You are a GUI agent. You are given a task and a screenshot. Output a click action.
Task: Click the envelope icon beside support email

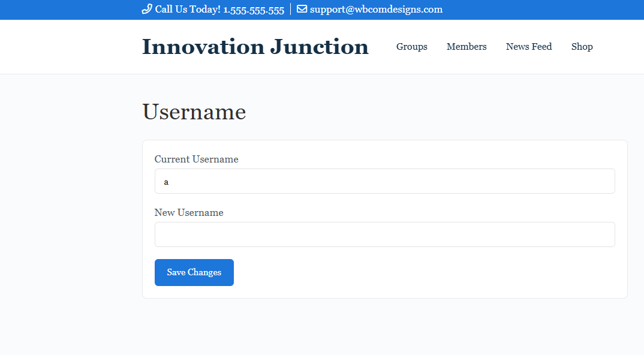[x=302, y=9]
